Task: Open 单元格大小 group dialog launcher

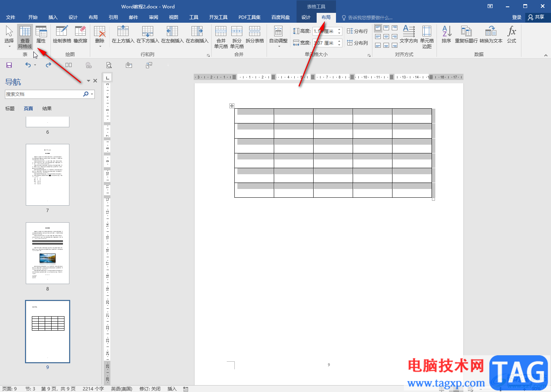Action: [369, 55]
